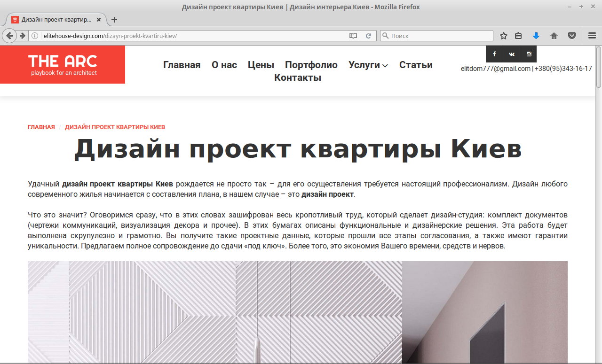Expand the Услуги dropdown menu
This screenshot has width=602, height=364.
tap(368, 65)
